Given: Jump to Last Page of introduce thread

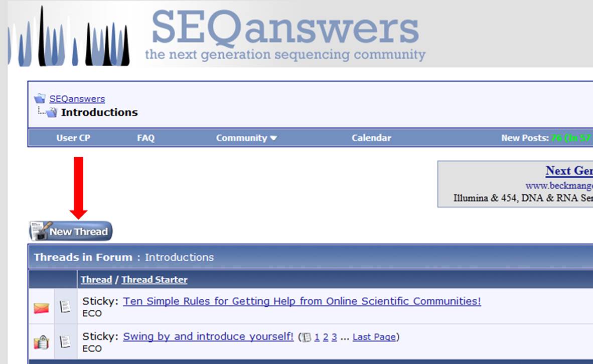Looking at the screenshot, I should (374, 337).
